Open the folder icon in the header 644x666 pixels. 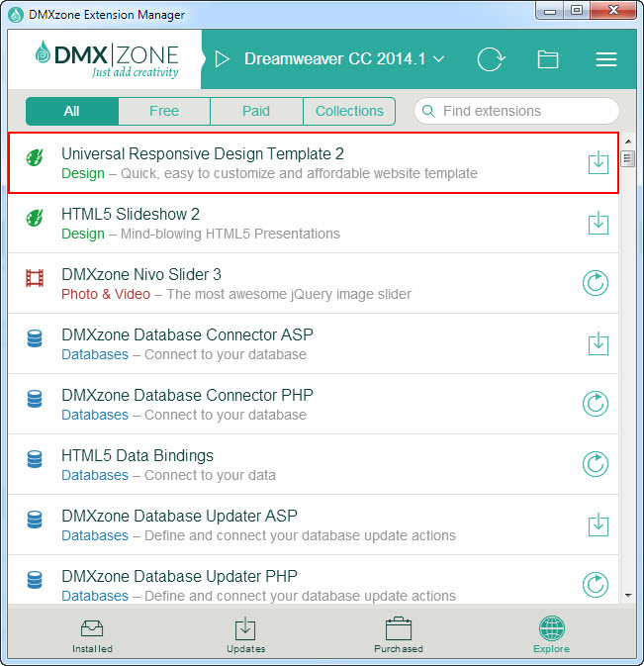548,59
